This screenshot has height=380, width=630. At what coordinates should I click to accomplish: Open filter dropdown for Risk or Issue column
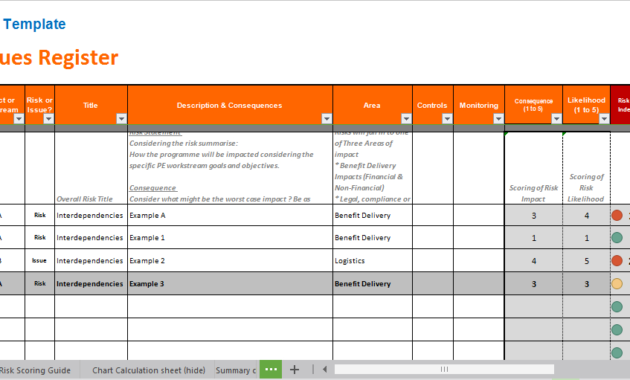coord(49,118)
